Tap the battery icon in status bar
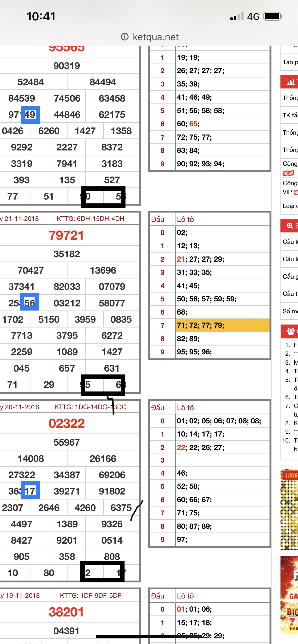298x644 pixels. coord(273,17)
